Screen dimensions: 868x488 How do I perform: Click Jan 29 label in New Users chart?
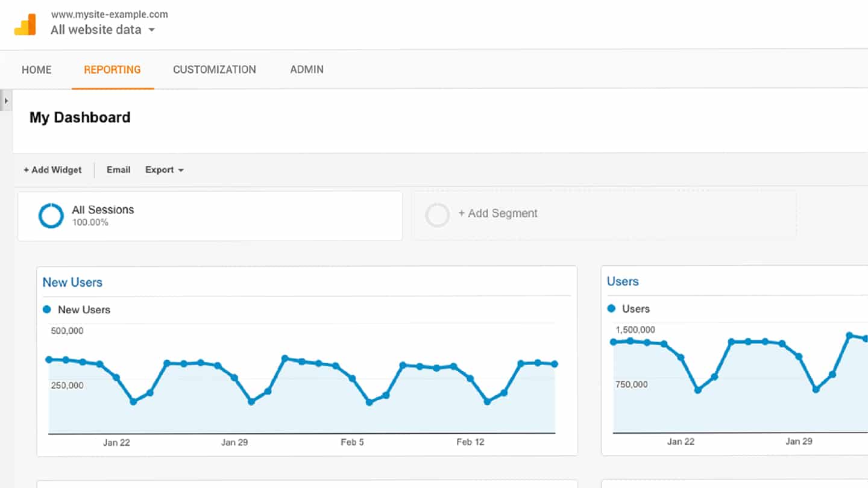tap(234, 442)
